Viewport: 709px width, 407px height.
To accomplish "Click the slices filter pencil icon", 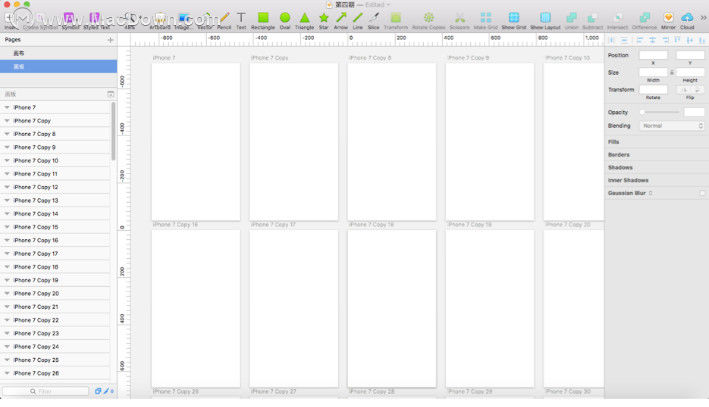I will 107,391.
